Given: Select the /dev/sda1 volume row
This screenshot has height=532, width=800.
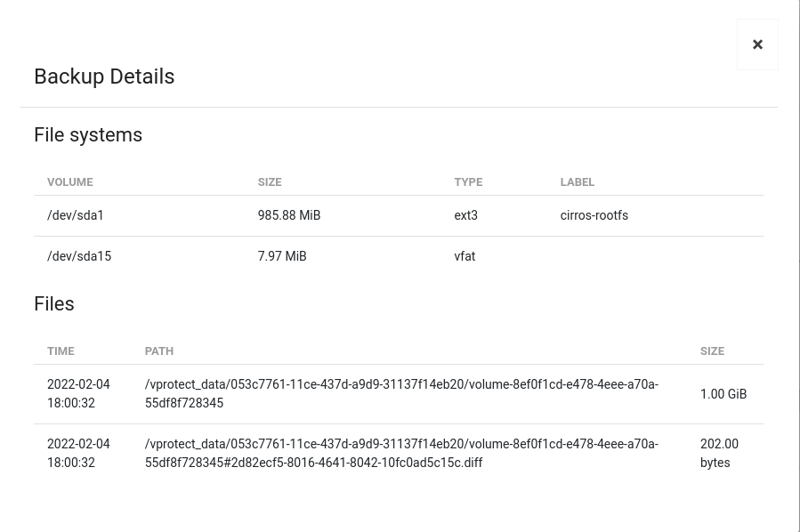Looking at the screenshot, I should 76,215.
